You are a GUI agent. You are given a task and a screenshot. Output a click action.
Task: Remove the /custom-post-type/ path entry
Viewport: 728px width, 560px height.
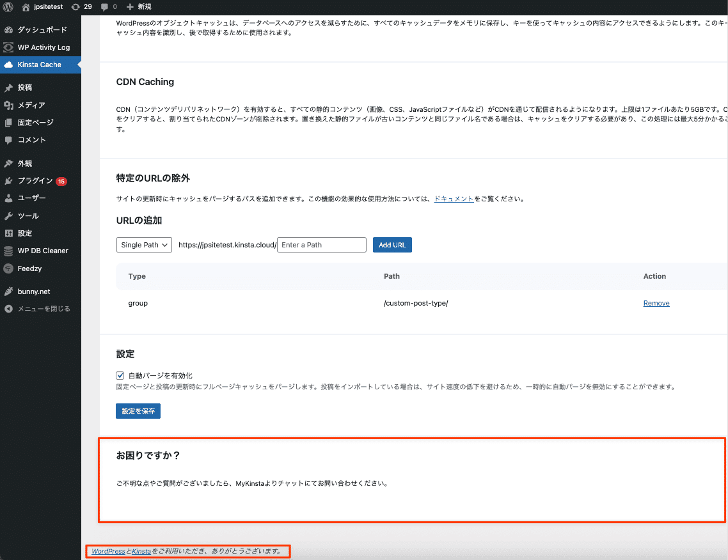(x=656, y=302)
